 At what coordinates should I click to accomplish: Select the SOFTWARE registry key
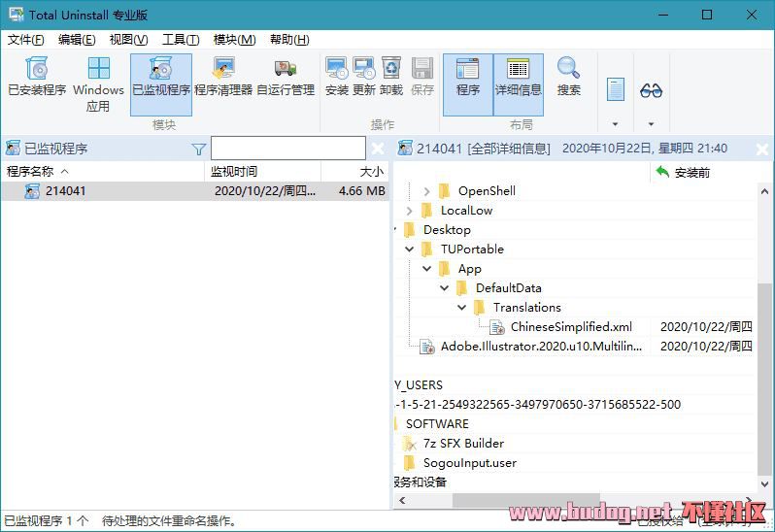(437, 424)
